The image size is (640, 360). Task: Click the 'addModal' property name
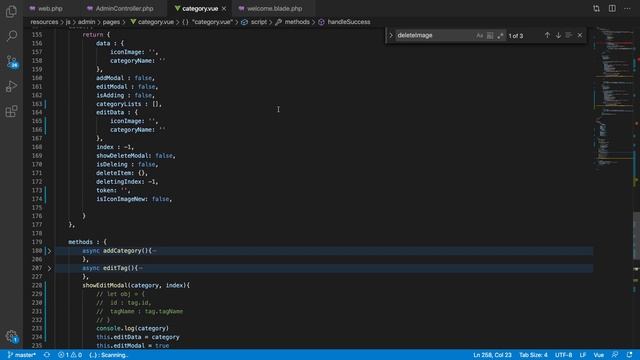(110, 78)
